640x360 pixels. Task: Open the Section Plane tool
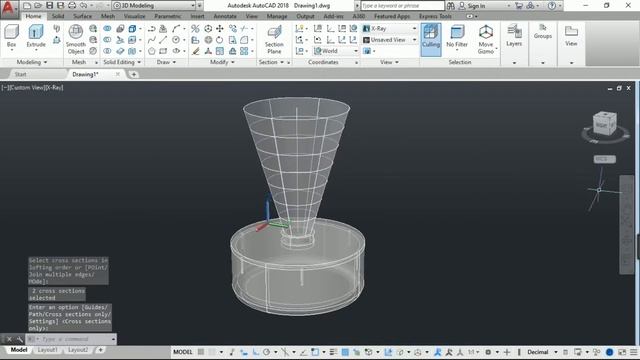[x=274, y=40]
